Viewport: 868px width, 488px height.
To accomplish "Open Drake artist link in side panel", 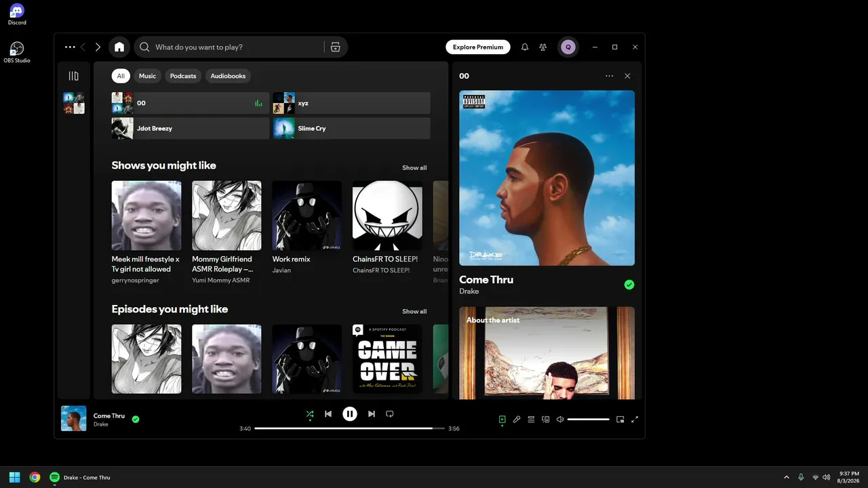I will click(469, 291).
